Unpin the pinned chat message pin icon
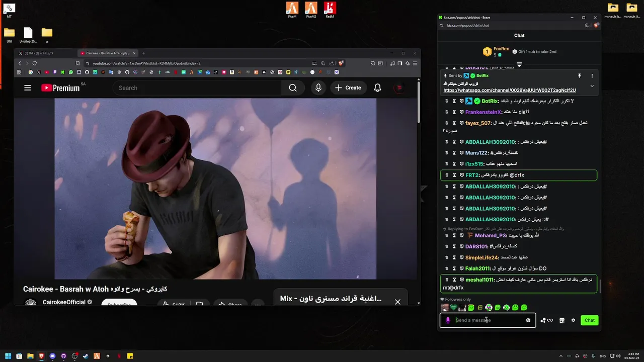The image size is (644, 362). [579, 76]
